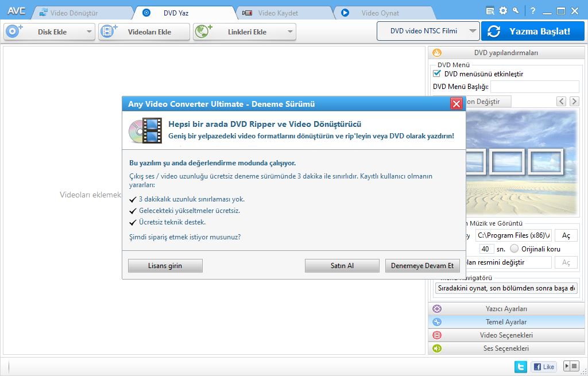Toggle the side panel icon in status bar

(571, 366)
